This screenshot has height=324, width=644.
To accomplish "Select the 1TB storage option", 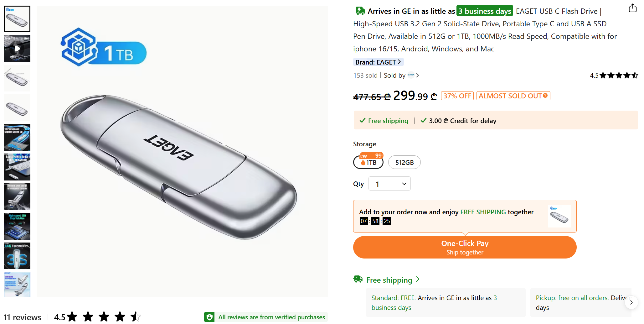I will pyautogui.click(x=368, y=162).
